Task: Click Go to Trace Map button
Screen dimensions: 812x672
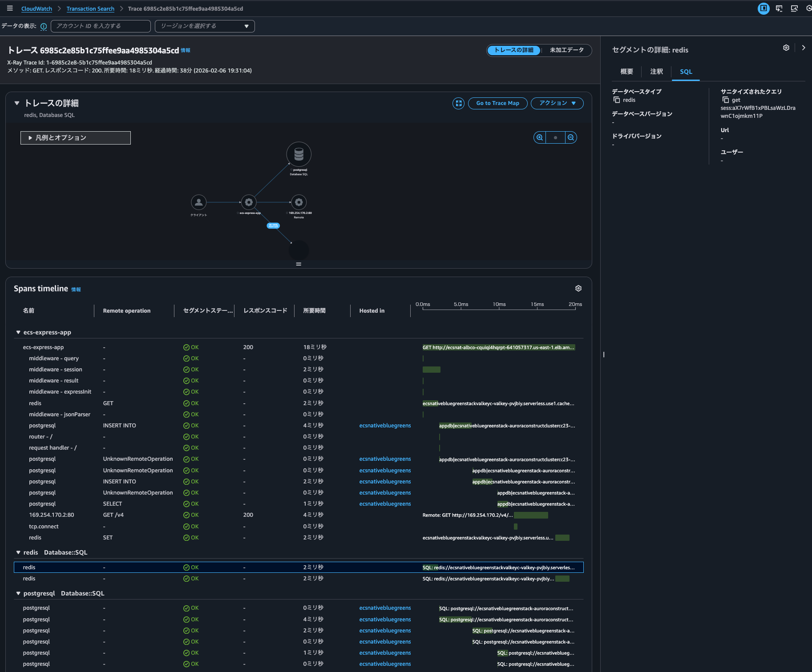Action: point(497,103)
